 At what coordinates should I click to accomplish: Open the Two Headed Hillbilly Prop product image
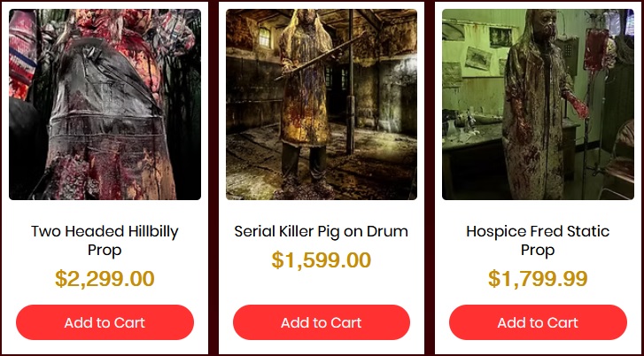point(105,104)
